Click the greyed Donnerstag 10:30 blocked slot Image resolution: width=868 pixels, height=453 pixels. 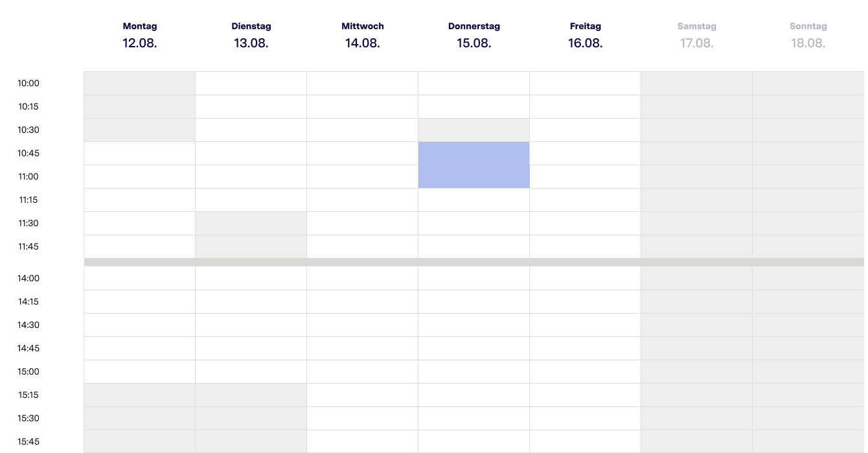[474, 130]
